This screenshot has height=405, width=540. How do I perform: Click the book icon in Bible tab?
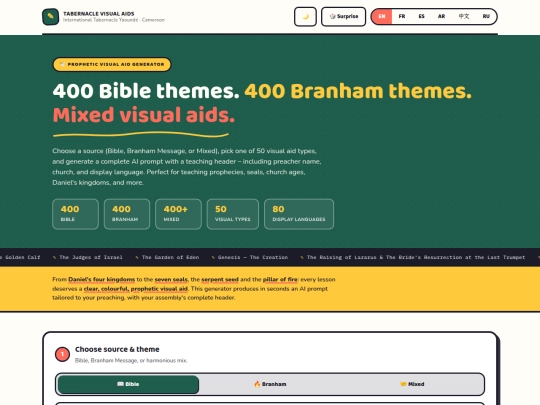[x=120, y=384]
